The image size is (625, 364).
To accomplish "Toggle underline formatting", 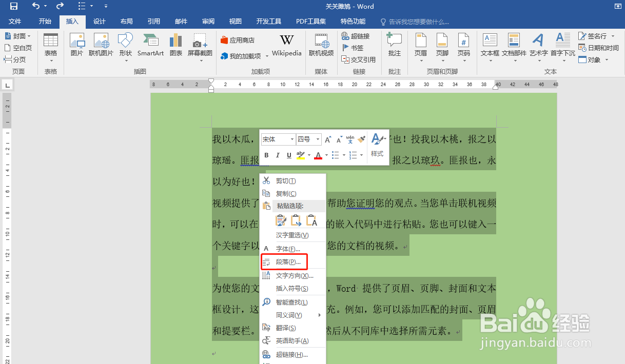I will 289,155.
